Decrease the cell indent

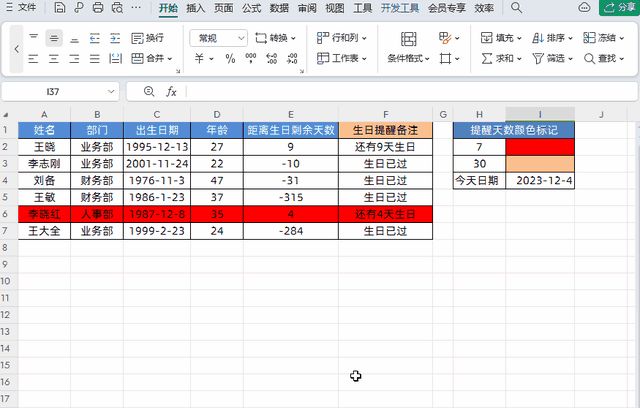pos(95,38)
